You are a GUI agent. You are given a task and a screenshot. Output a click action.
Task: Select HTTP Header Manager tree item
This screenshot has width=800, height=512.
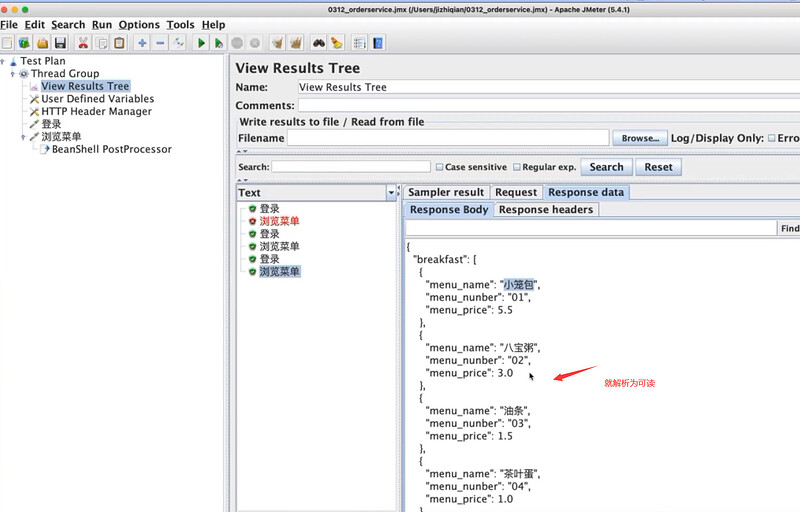[x=96, y=112]
